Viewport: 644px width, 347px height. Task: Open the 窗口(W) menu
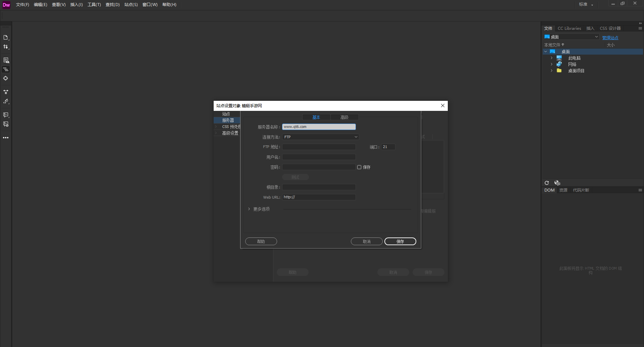(150, 5)
